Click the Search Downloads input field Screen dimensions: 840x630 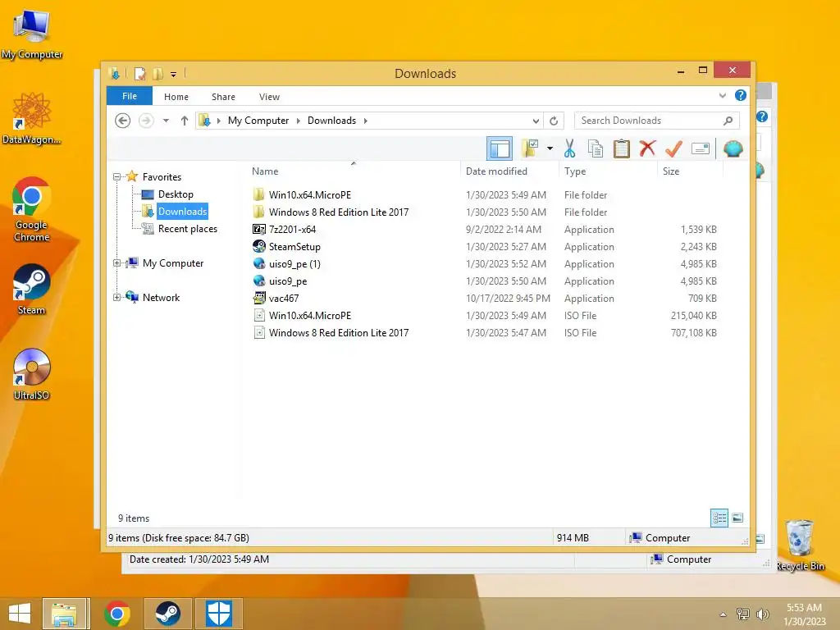tap(657, 121)
